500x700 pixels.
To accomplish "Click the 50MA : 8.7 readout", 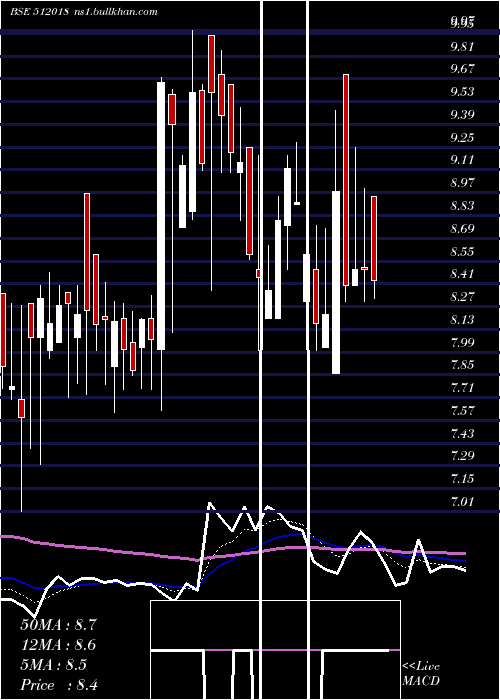I will [58, 625].
